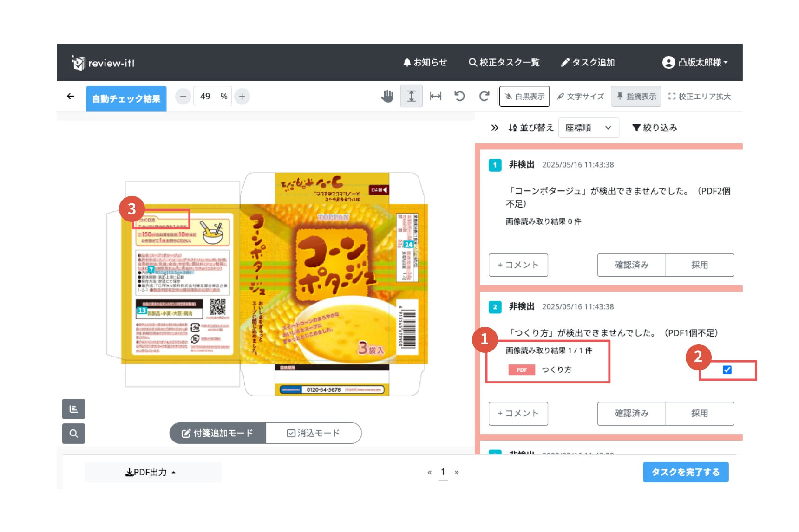Click the zoom percentage field 49
The height and width of the screenshot is (532, 799).
(x=212, y=97)
